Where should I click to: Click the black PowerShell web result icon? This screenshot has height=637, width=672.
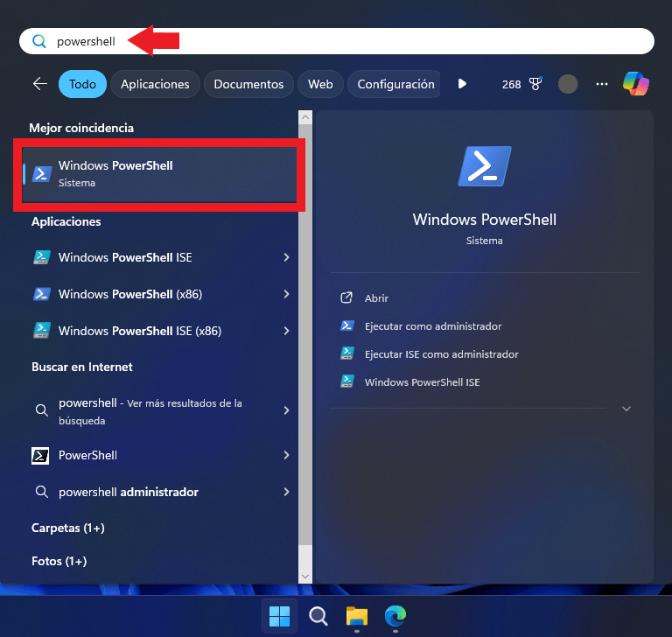click(x=40, y=456)
